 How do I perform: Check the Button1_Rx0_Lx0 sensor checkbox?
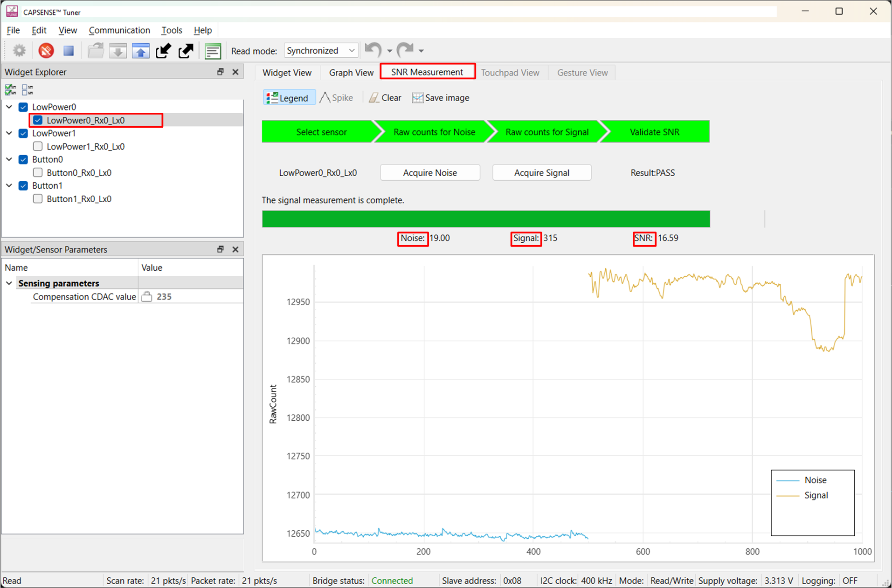(x=38, y=198)
